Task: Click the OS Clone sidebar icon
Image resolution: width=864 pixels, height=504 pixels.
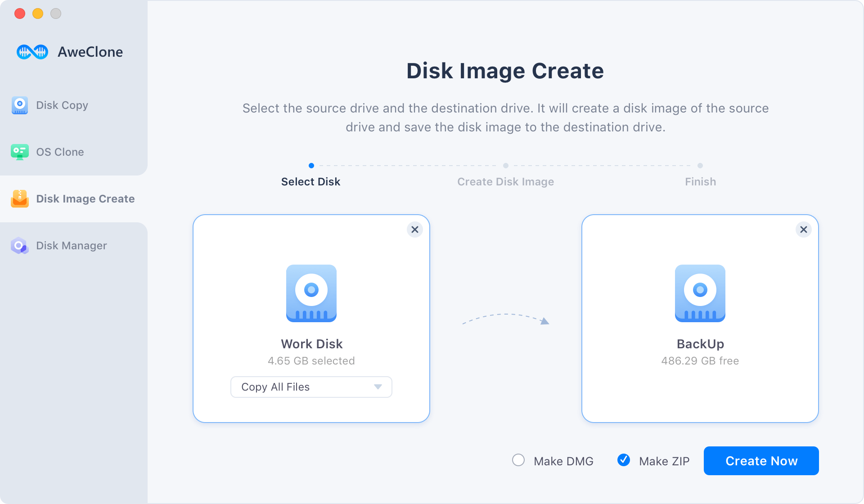Action: point(20,152)
